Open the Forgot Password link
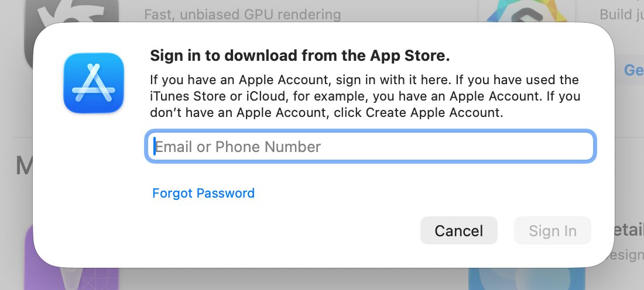Image resolution: width=644 pixels, height=290 pixels. pos(203,193)
